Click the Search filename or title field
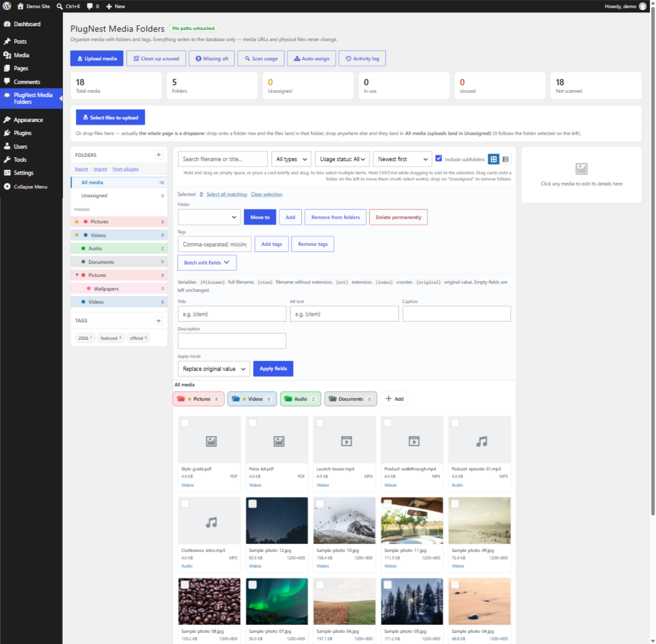Image resolution: width=656 pixels, height=644 pixels. pos(223,159)
